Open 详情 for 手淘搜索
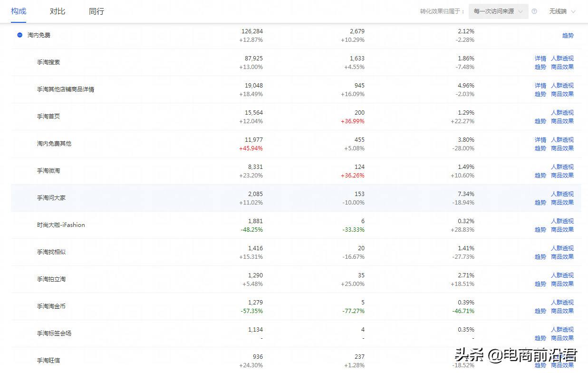Image resolution: width=588 pixels, height=373 pixels. coord(540,59)
